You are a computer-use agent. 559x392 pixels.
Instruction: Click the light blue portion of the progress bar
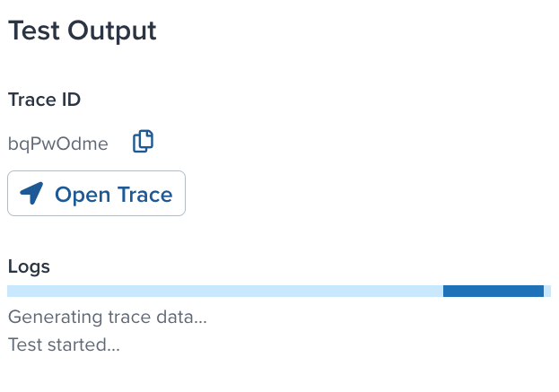[224, 291]
